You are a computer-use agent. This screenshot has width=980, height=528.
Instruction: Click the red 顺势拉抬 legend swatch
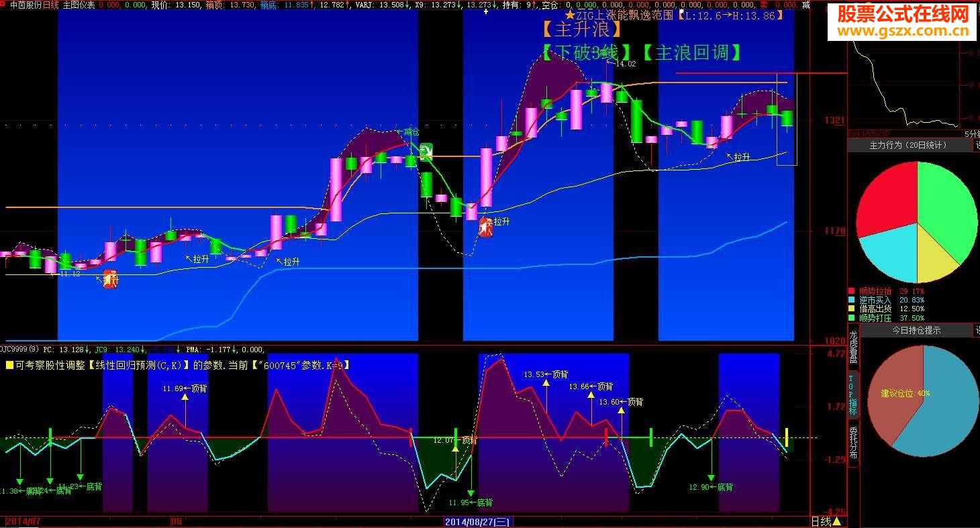[852, 291]
